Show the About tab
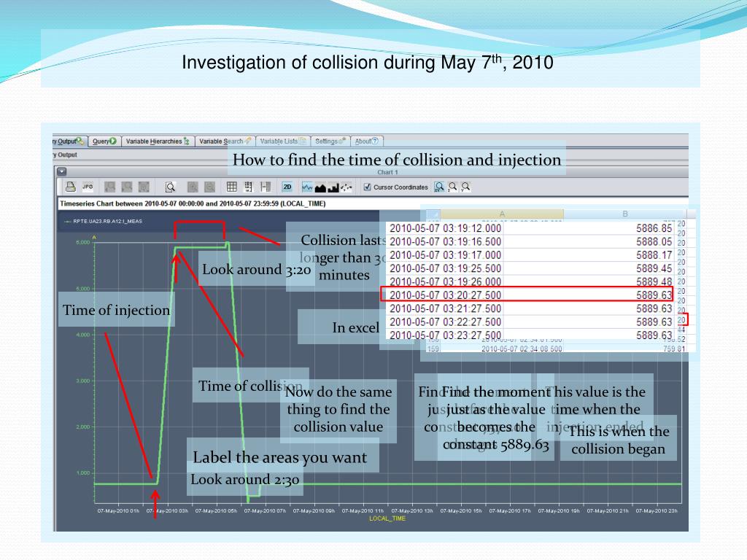747x560 pixels. [366, 141]
